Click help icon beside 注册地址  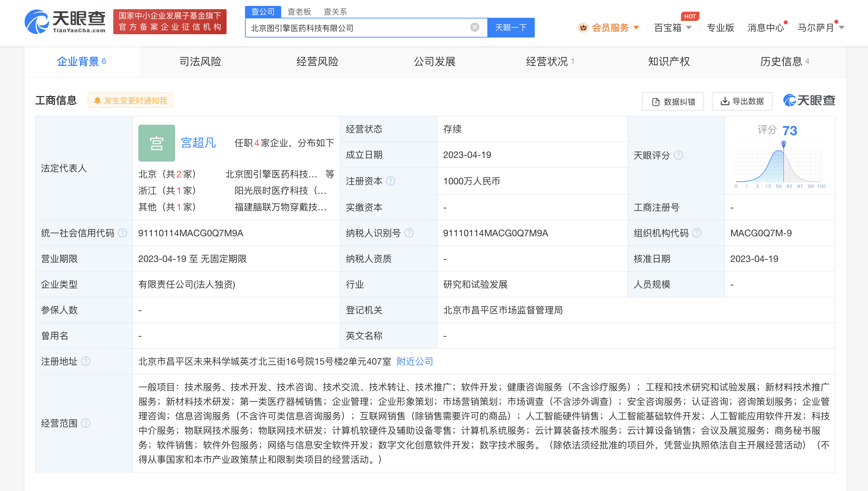86,362
